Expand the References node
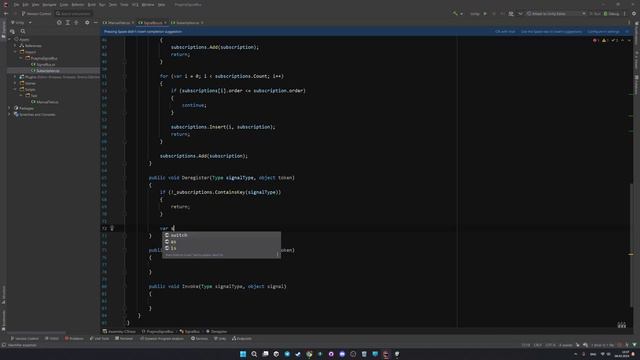640x360 pixels. 16,46
